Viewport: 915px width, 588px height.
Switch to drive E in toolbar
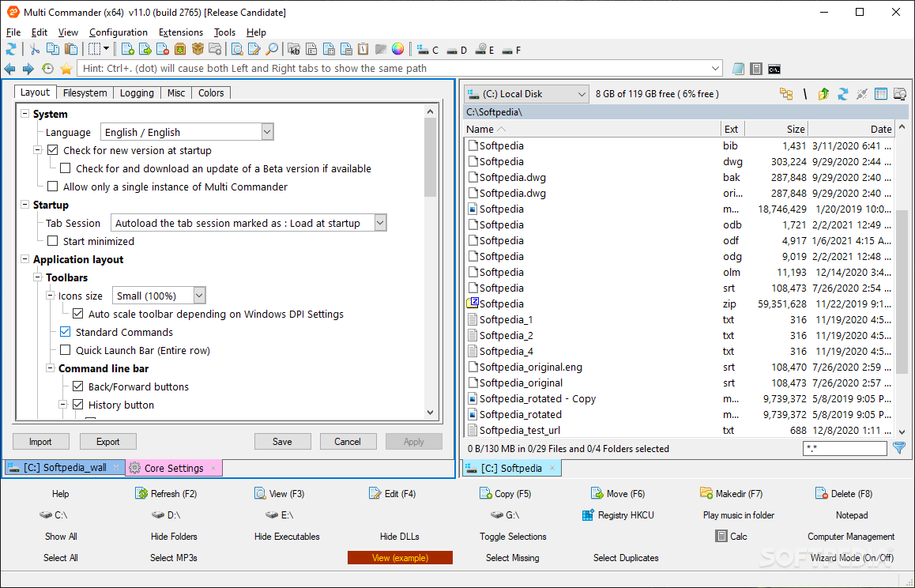(484, 51)
